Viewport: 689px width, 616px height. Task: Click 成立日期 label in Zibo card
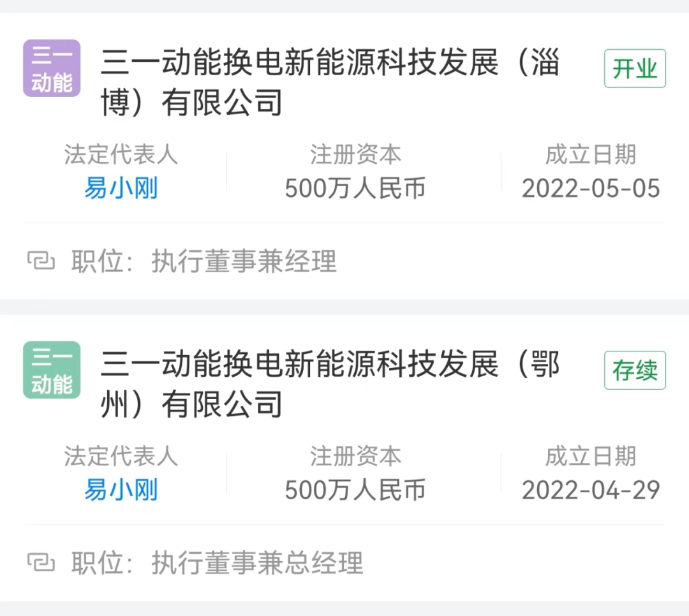pos(591,155)
